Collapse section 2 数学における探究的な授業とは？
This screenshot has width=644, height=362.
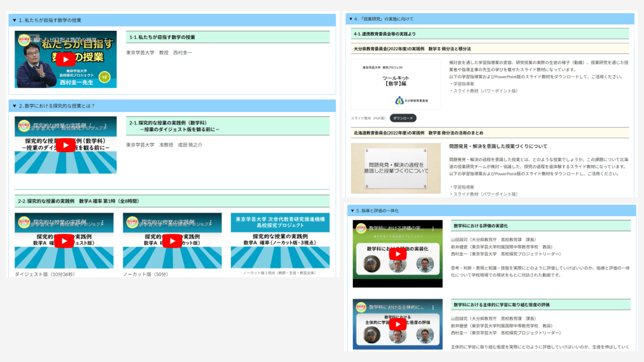click(14, 106)
